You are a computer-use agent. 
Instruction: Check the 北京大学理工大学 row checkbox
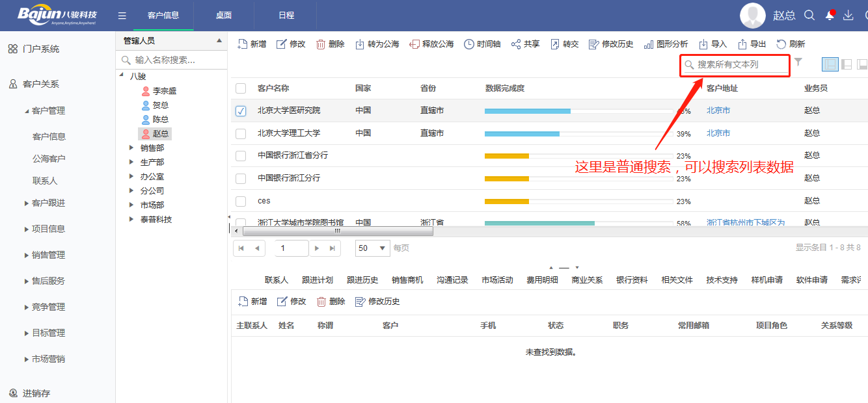241,133
